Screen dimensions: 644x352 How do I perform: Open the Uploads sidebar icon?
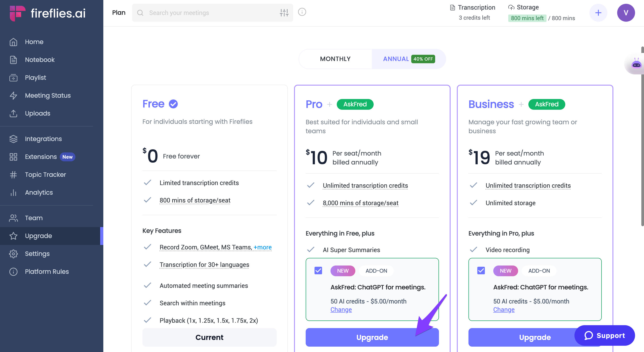(13, 113)
